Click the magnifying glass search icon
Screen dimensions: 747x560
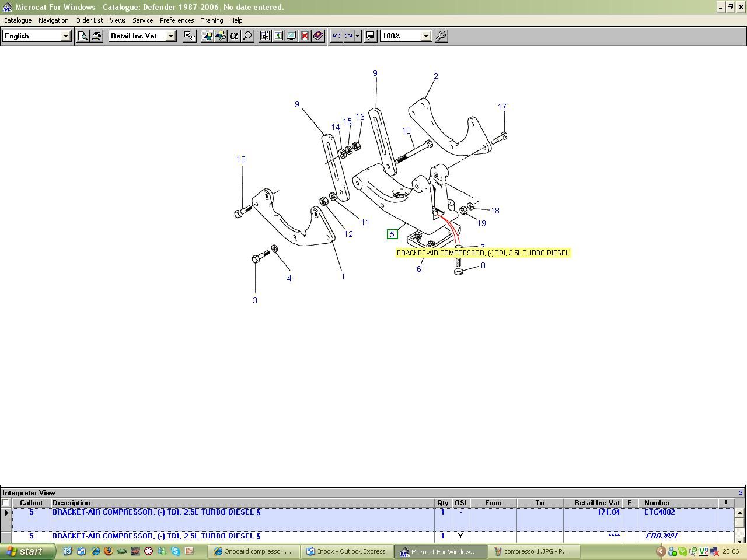tap(247, 36)
